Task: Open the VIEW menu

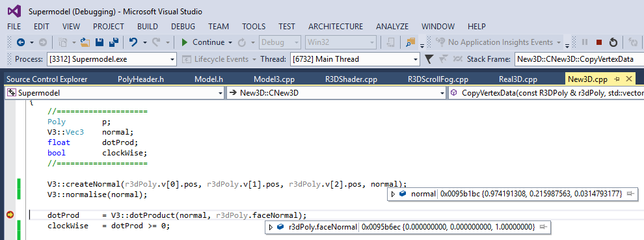Action: [71, 26]
